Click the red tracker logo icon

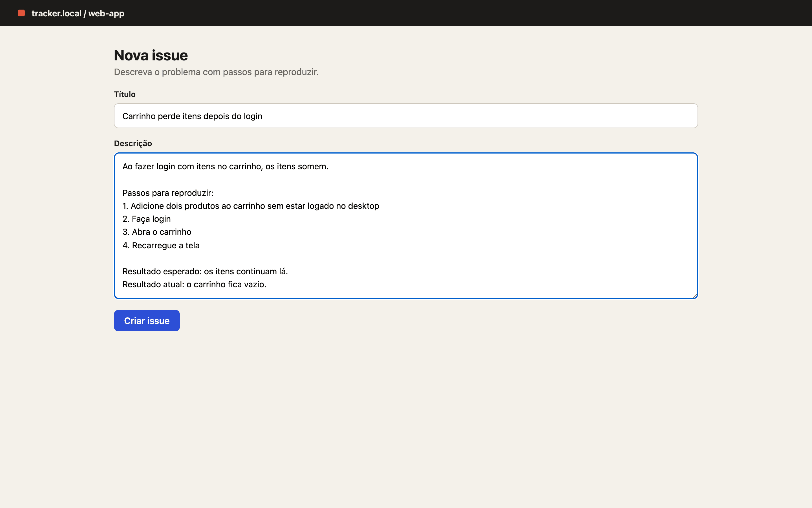tap(21, 13)
